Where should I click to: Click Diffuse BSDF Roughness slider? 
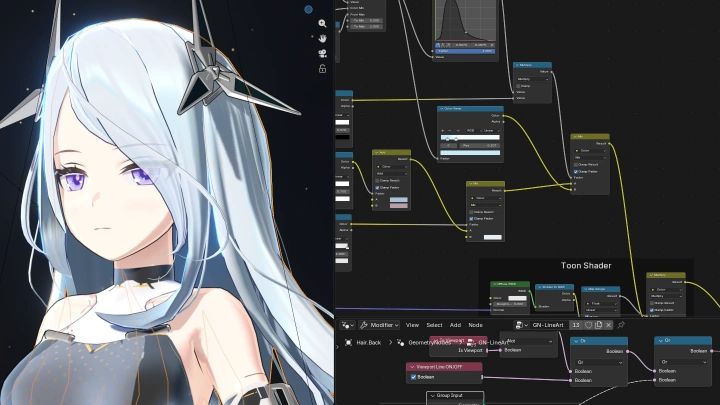(x=509, y=304)
